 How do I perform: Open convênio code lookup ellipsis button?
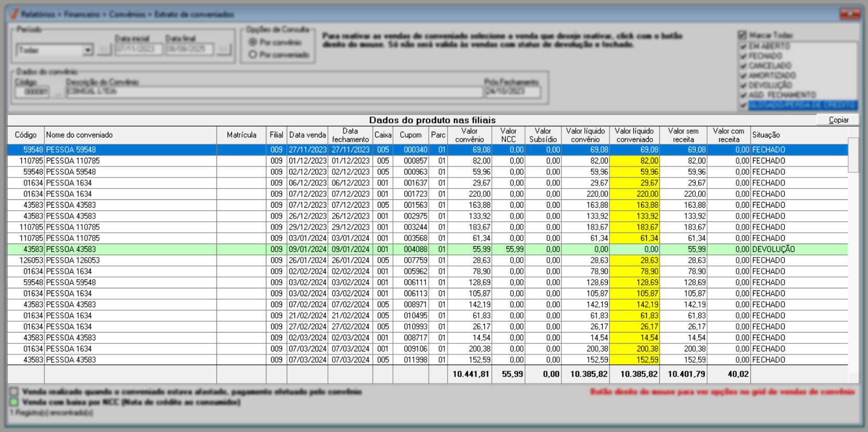coord(57,92)
